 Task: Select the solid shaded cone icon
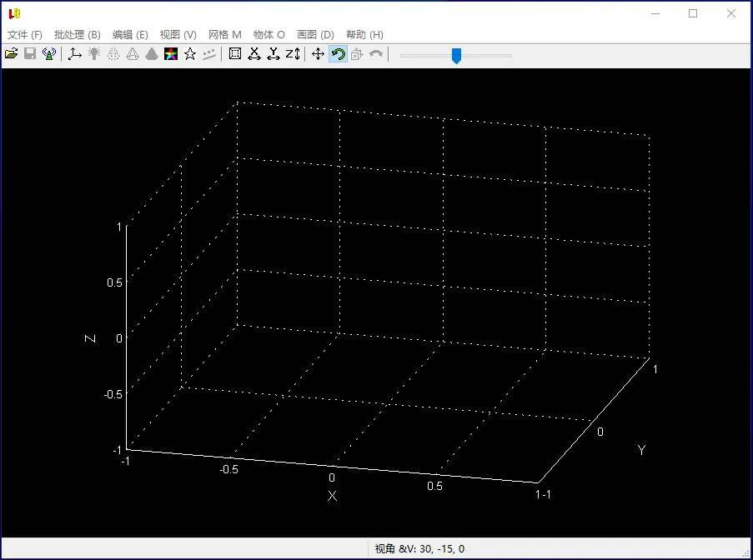pyautogui.click(x=152, y=53)
